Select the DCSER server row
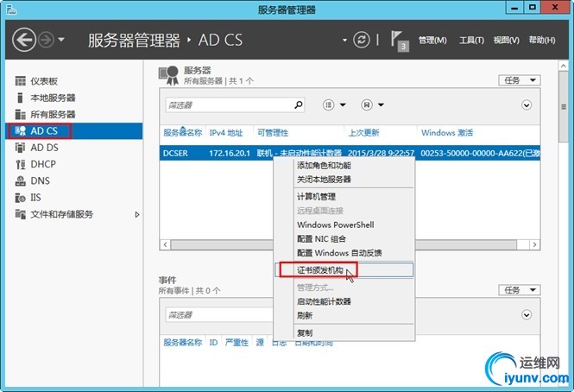Screen dimensions: 574x392 350,153
